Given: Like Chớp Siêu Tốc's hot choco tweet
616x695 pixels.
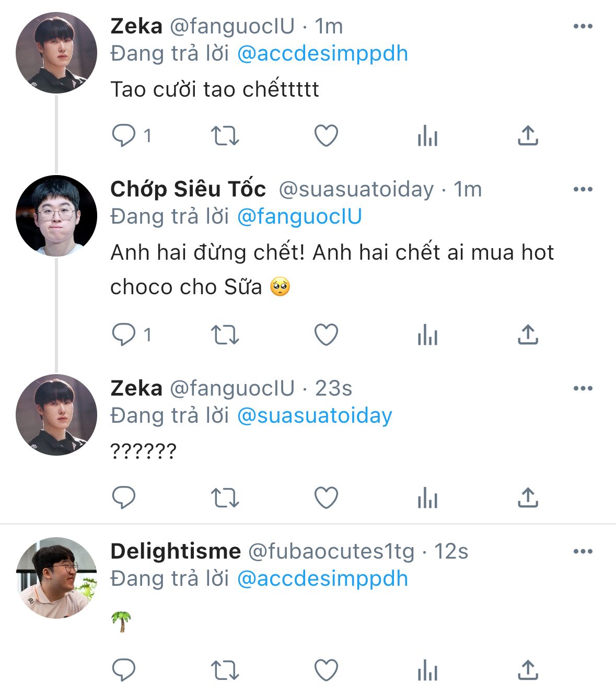Looking at the screenshot, I should [x=326, y=335].
